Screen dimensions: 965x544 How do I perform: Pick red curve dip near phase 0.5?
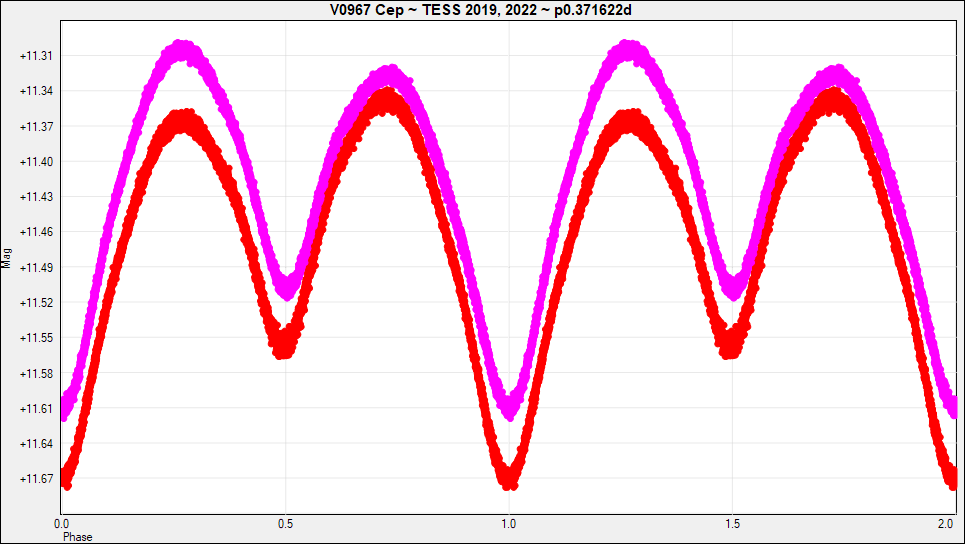point(284,345)
